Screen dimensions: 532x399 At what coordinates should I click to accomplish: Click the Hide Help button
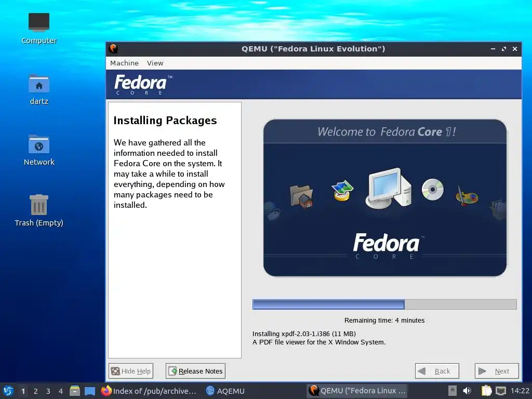pos(130,371)
